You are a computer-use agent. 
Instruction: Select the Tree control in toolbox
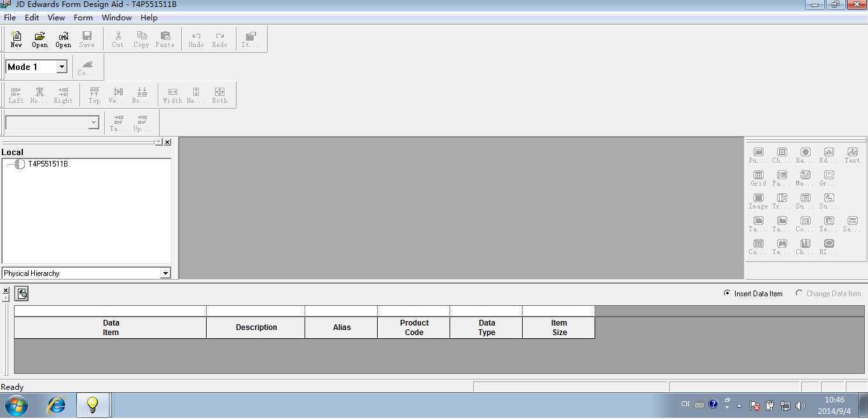[x=782, y=201]
